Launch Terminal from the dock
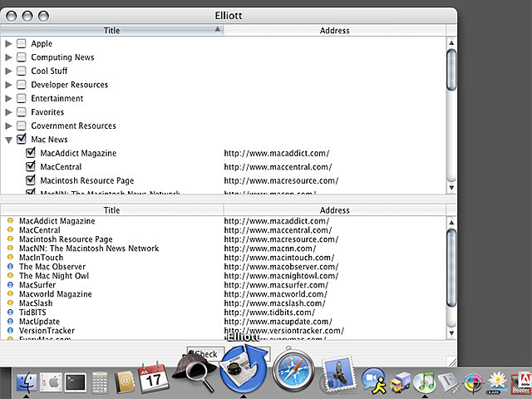 [76, 382]
